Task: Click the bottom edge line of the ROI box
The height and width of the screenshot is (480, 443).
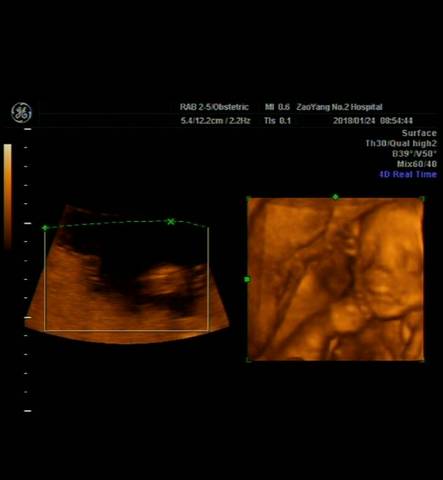Action: pos(127,330)
